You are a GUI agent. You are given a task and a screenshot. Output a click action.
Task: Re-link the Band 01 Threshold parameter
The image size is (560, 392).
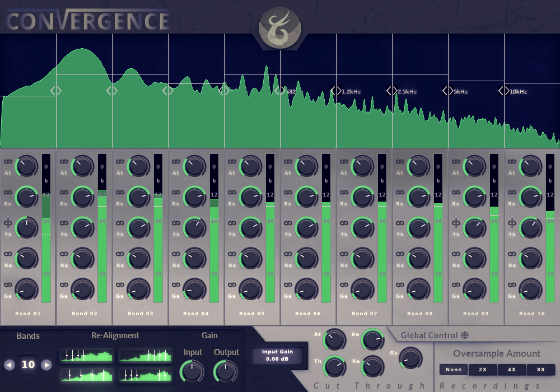8,223
